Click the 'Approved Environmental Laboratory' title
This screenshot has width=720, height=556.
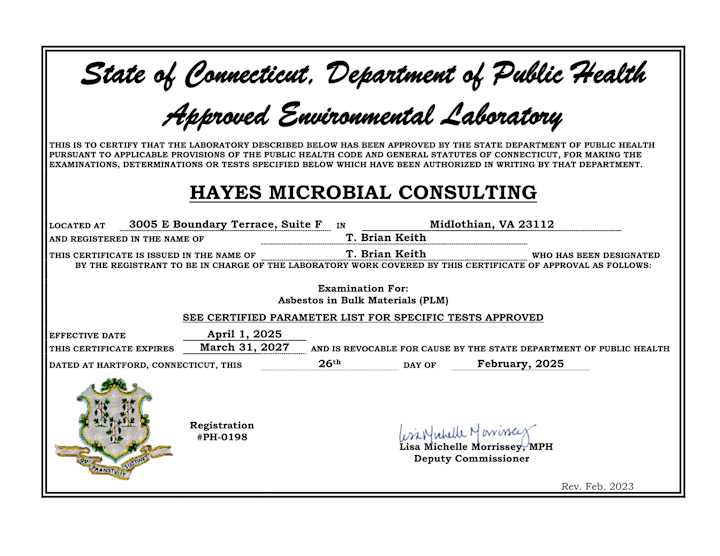362,116
